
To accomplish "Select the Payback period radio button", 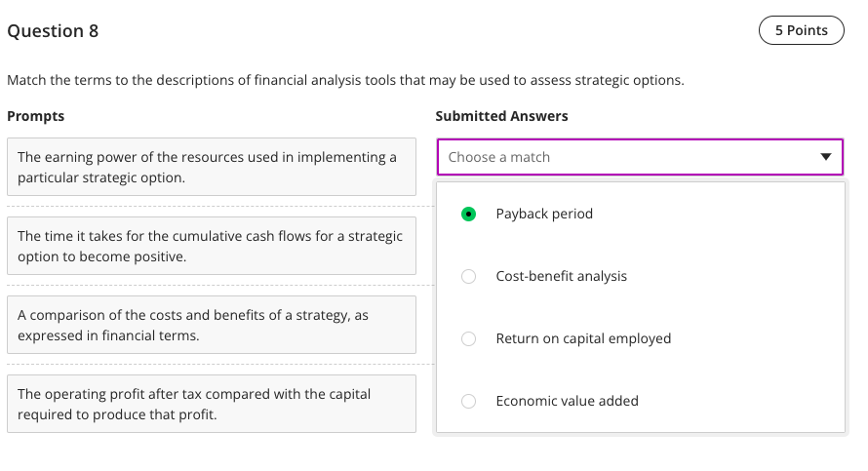I will [x=468, y=214].
